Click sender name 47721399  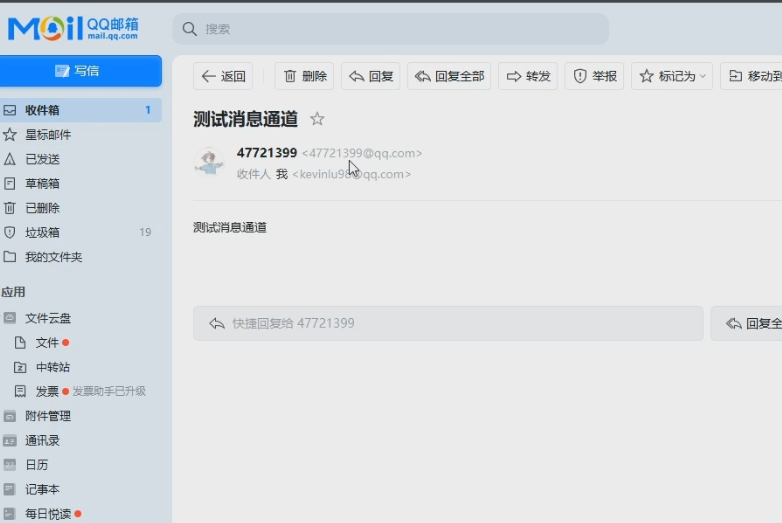pyautogui.click(x=267, y=153)
